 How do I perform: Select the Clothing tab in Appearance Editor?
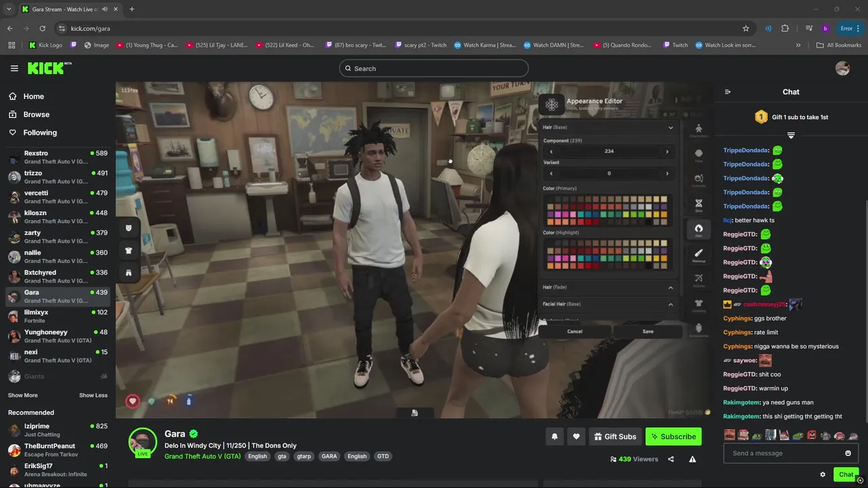tap(698, 305)
